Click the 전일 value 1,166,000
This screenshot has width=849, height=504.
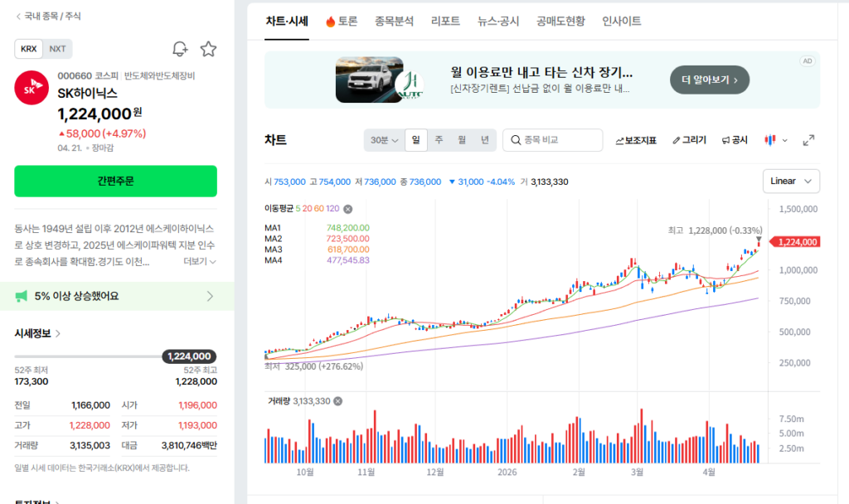pyautogui.click(x=90, y=405)
